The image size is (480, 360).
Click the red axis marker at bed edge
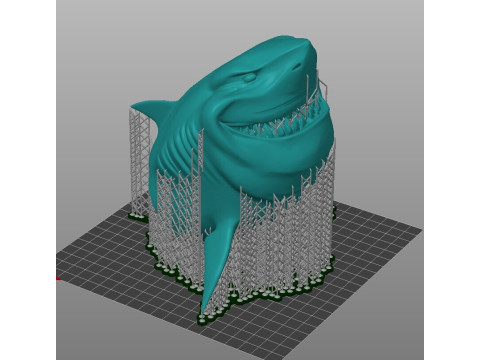click(x=58, y=278)
